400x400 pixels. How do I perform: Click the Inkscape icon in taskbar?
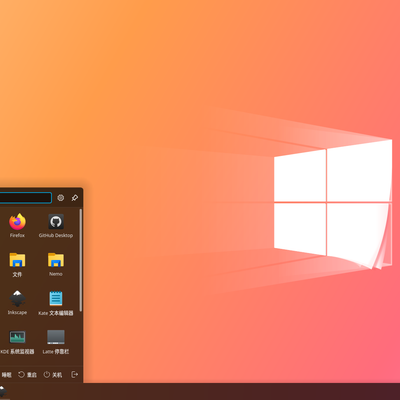[x=3, y=391]
